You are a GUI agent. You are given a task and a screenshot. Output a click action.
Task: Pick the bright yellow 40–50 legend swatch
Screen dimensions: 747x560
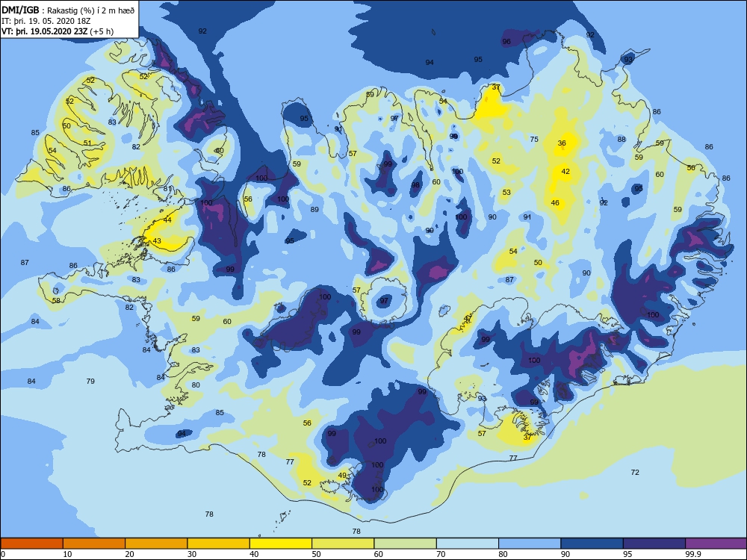281,544
